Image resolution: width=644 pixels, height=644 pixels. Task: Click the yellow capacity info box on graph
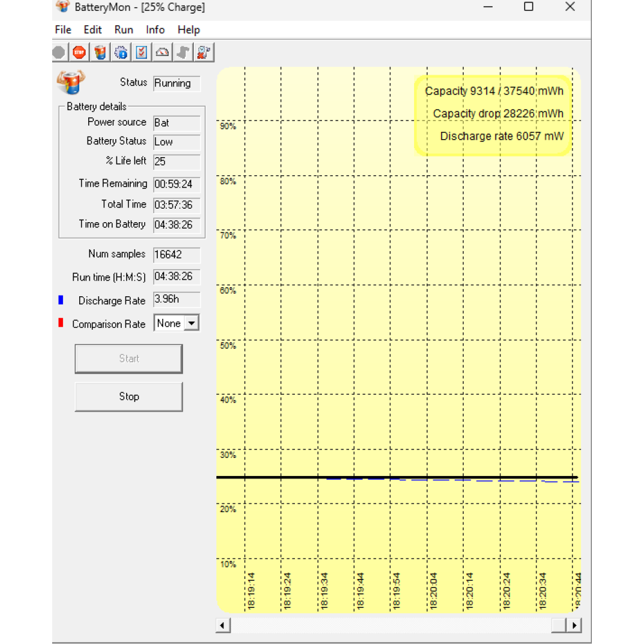[493, 114]
